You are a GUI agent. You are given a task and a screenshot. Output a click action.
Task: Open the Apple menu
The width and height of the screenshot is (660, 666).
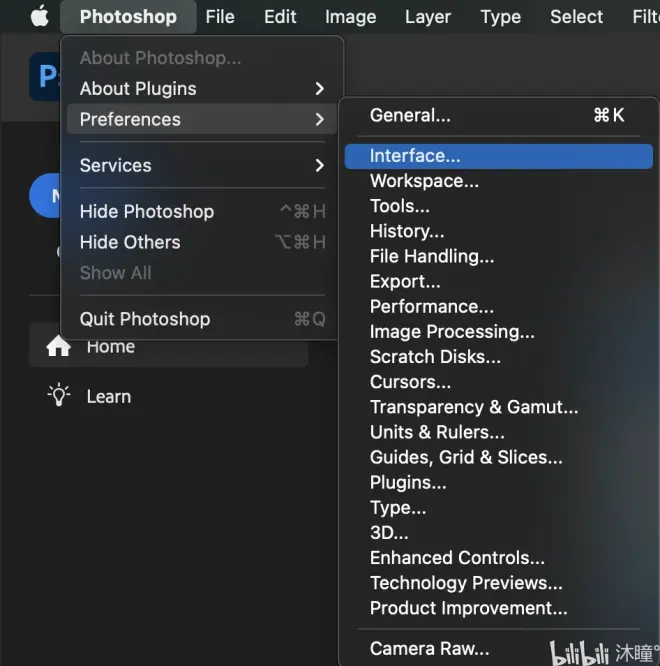pyautogui.click(x=39, y=16)
